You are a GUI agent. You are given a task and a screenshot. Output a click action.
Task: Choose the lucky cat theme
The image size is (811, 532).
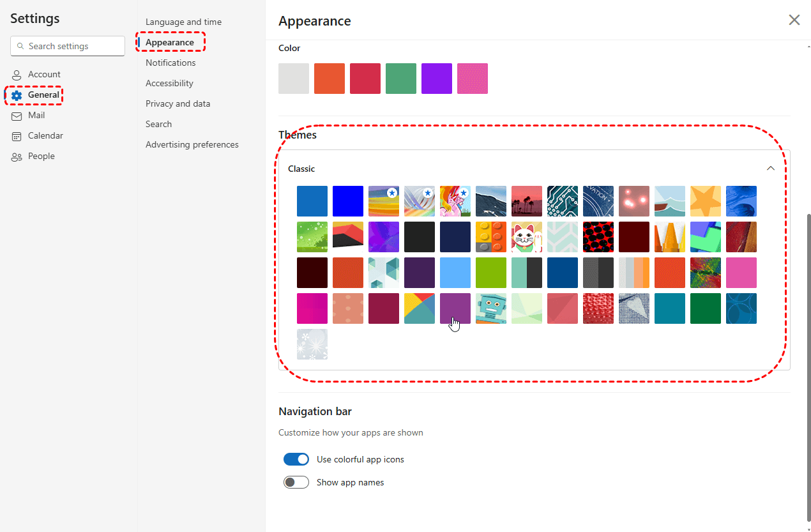[x=527, y=237]
